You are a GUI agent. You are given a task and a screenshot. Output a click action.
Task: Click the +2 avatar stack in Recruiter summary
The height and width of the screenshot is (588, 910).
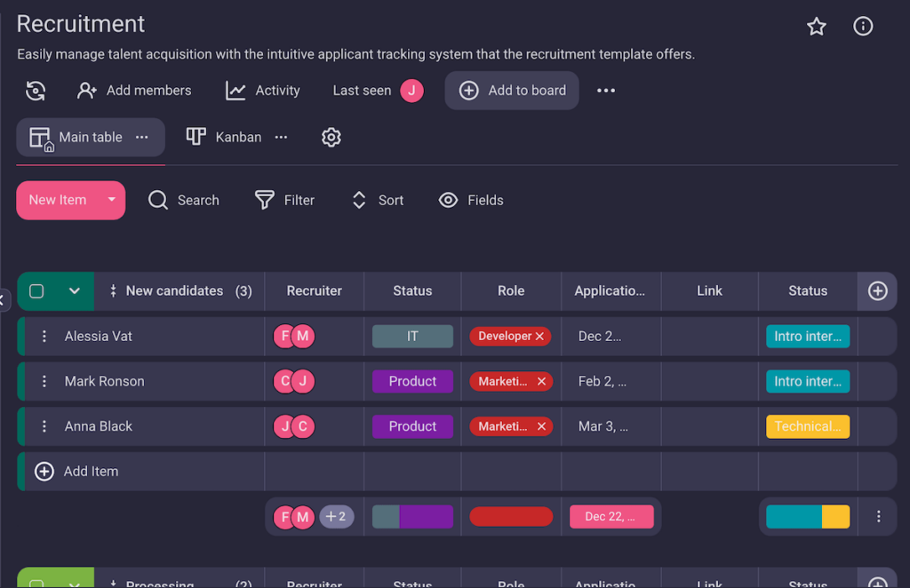(337, 516)
